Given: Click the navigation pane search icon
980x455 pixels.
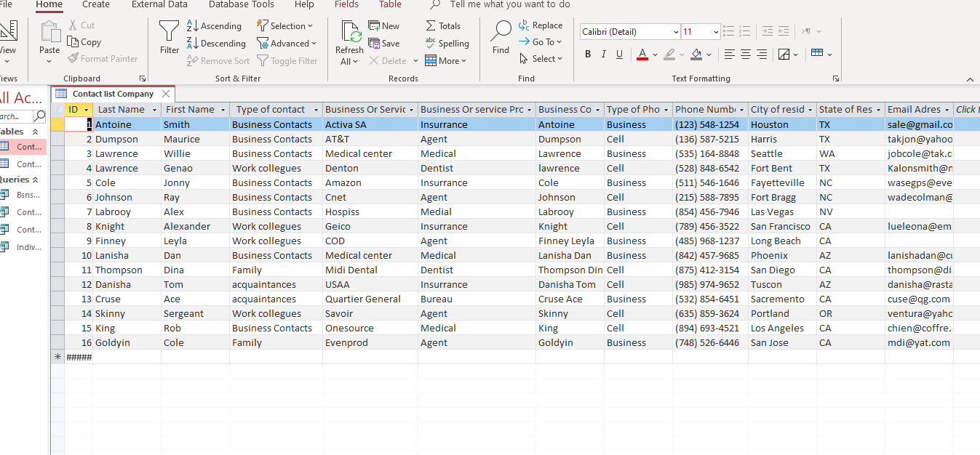Looking at the screenshot, I should point(40,116).
